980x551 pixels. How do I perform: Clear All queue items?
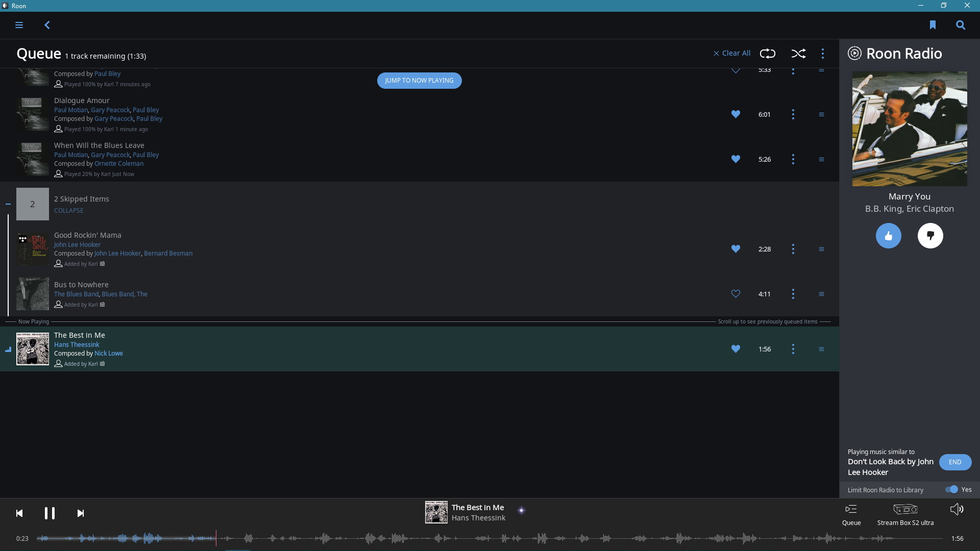(732, 53)
